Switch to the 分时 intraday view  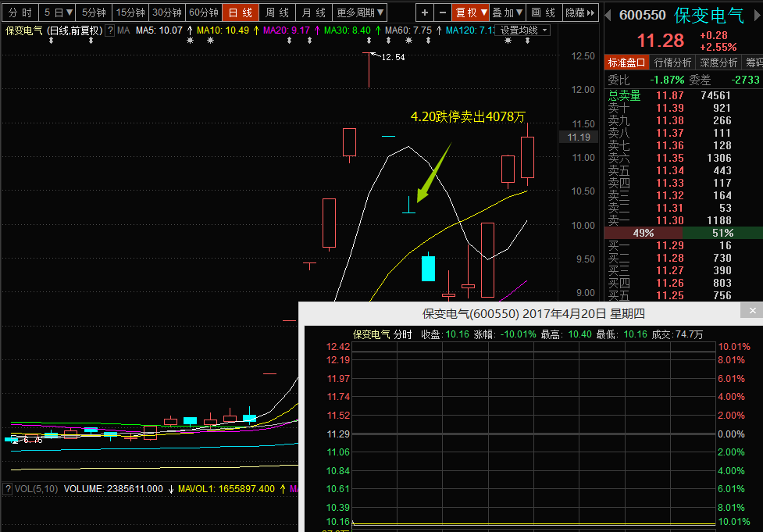pyautogui.click(x=20, y=12)
